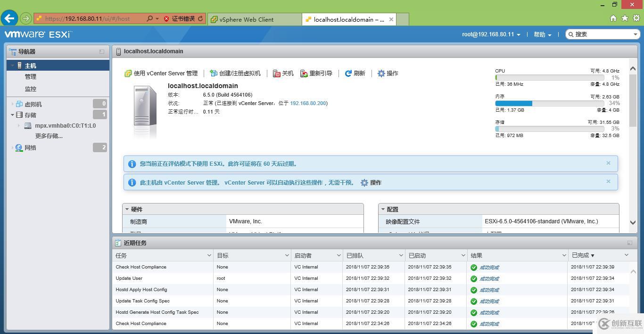
Task: Select 监控 under 主机 in navigator
Action: pyautogui.click(x=30, y=89)
